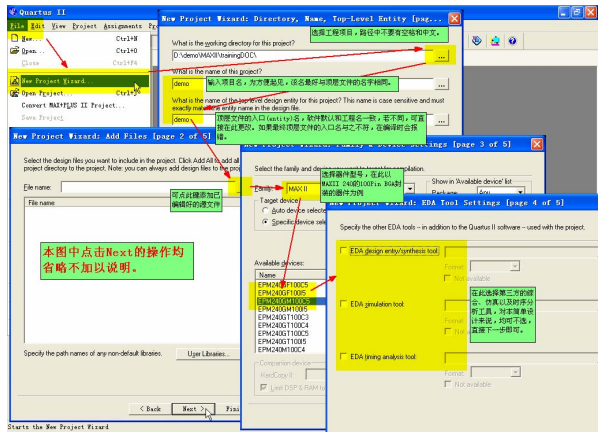Click the Name column header in devices list

[x=291, y=275]
